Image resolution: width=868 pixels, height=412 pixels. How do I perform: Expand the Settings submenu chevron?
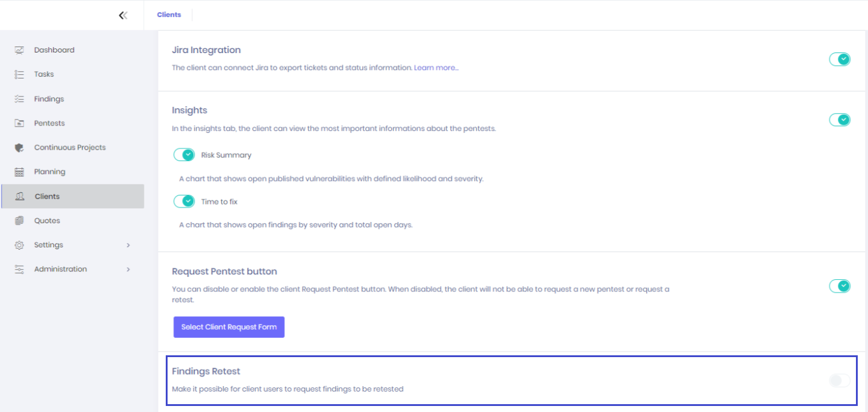point(128,245)
